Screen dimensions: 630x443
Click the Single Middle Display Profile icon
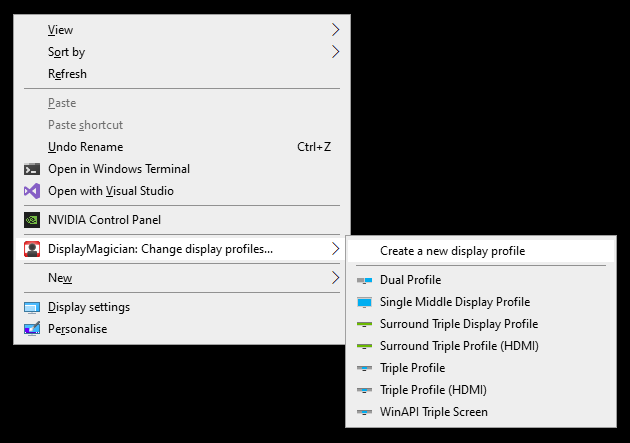pyautogui.click(x=364, y=302)
